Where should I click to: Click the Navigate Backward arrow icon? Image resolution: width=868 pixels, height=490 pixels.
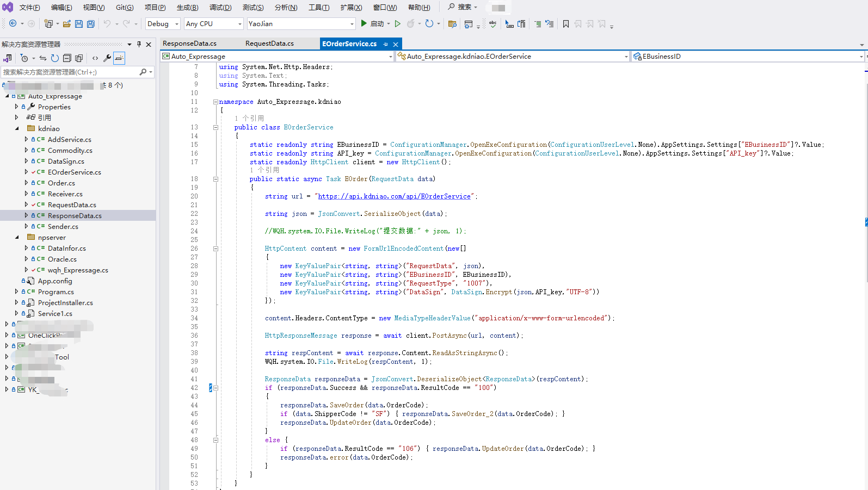pyautogui.click(x=13, y=24)
